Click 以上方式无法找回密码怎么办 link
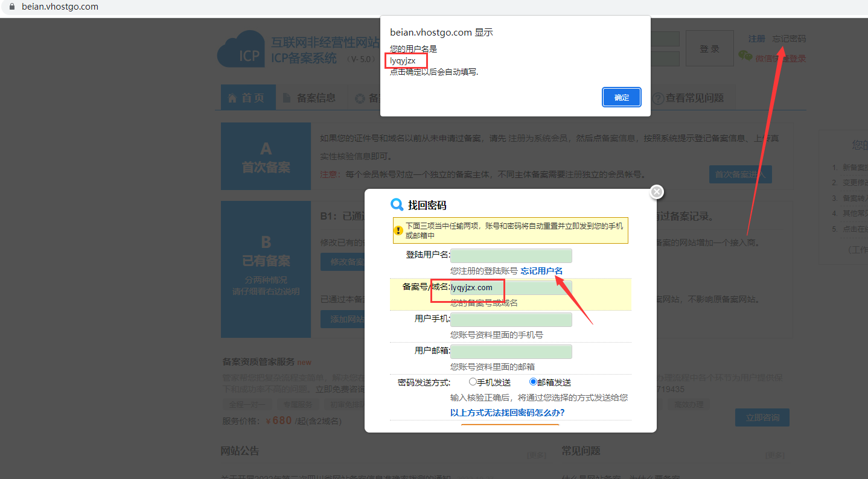The image size is (868, 479). (x=507, y=413)
